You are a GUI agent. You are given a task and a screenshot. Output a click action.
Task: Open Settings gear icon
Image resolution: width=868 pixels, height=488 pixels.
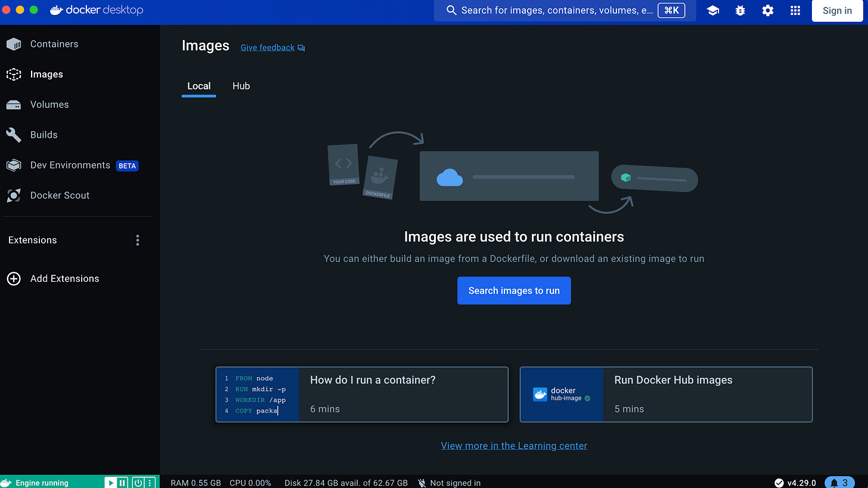click(768, 11)
